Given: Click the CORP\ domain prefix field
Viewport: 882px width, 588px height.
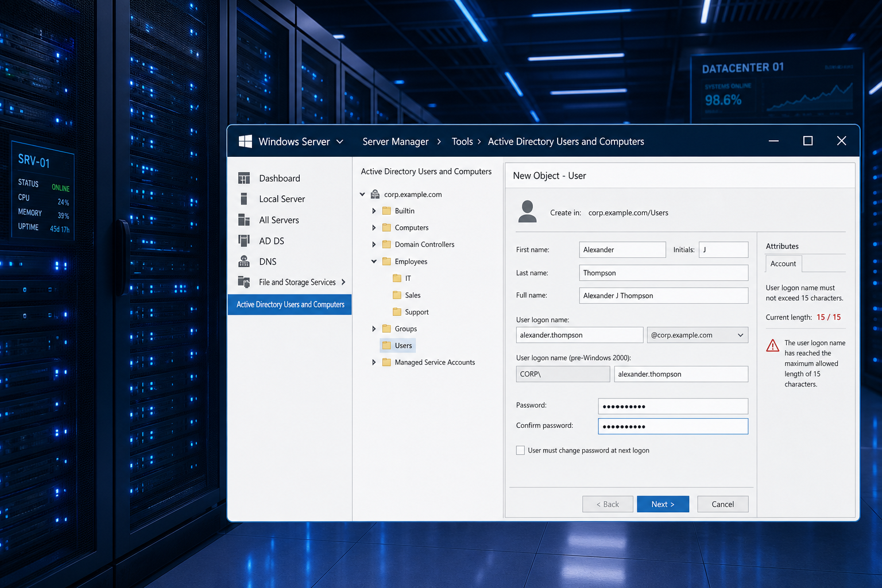Looking at the screenshot, I should pos(563,374).
